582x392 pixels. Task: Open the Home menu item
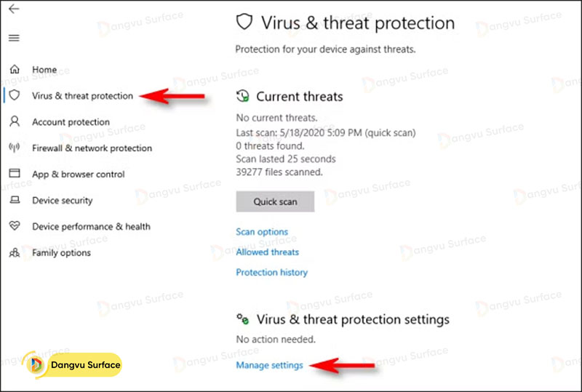44,70
